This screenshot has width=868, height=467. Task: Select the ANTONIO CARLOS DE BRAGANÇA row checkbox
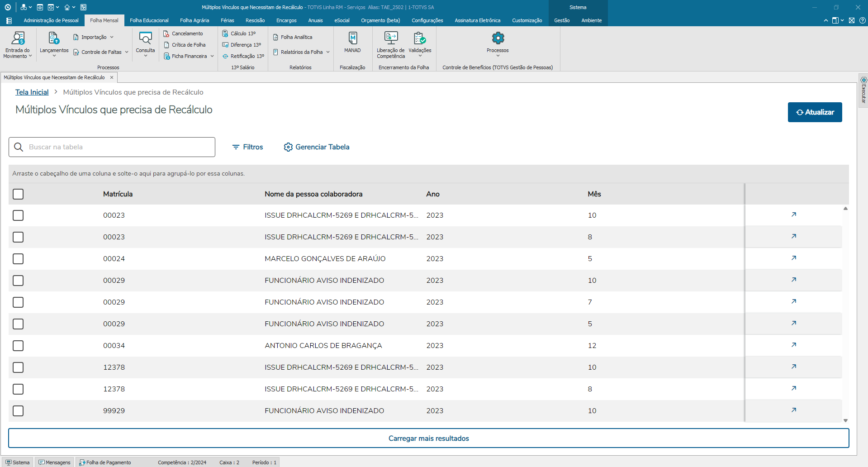click(x=18, y=346)
